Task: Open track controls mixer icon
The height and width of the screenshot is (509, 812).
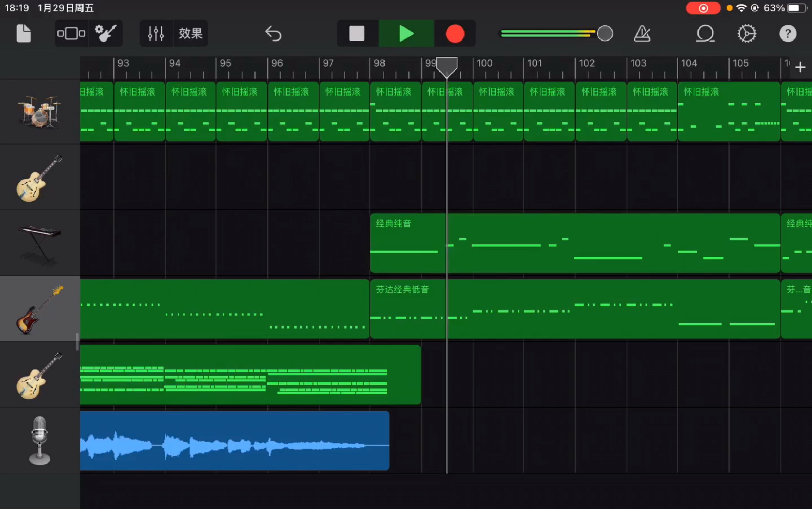Action: [156, 33]
